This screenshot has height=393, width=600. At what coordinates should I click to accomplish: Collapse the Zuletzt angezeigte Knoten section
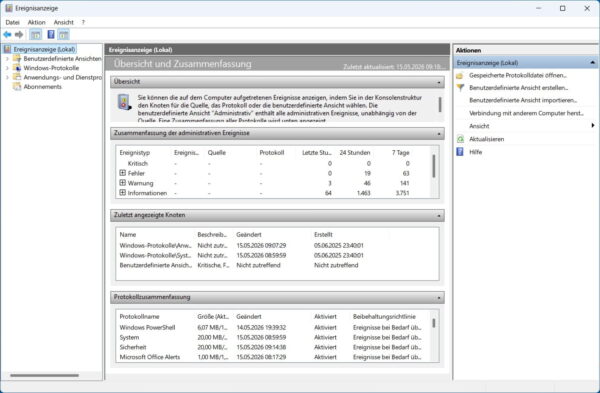pyautogui.click(x=439, y=215)
